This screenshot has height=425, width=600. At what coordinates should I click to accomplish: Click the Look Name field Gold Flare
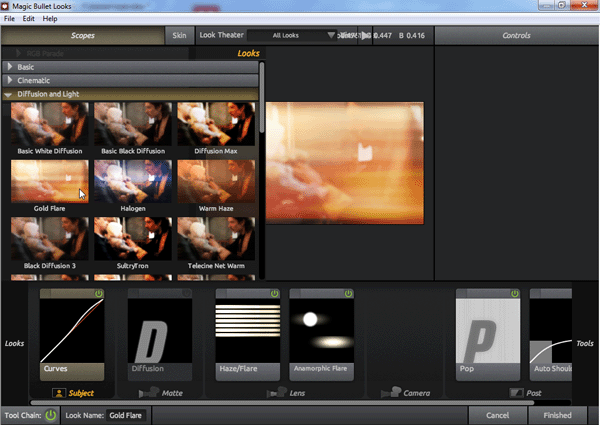126,415
